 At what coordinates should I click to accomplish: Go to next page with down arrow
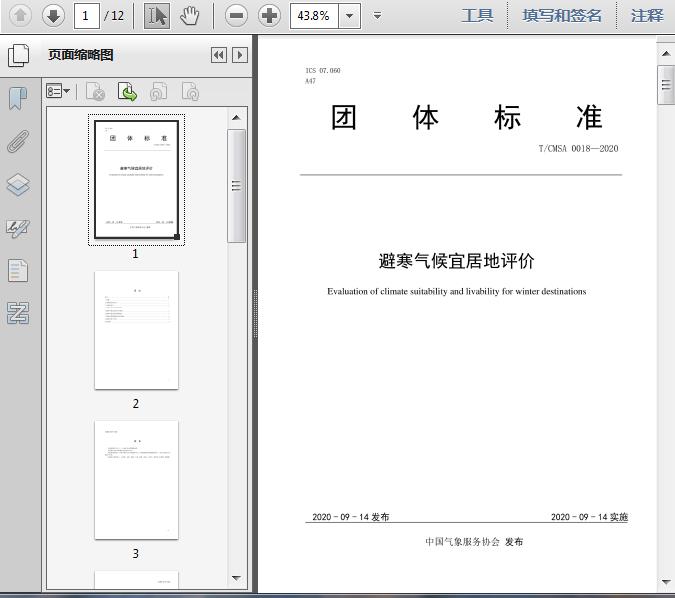[53, 16]
